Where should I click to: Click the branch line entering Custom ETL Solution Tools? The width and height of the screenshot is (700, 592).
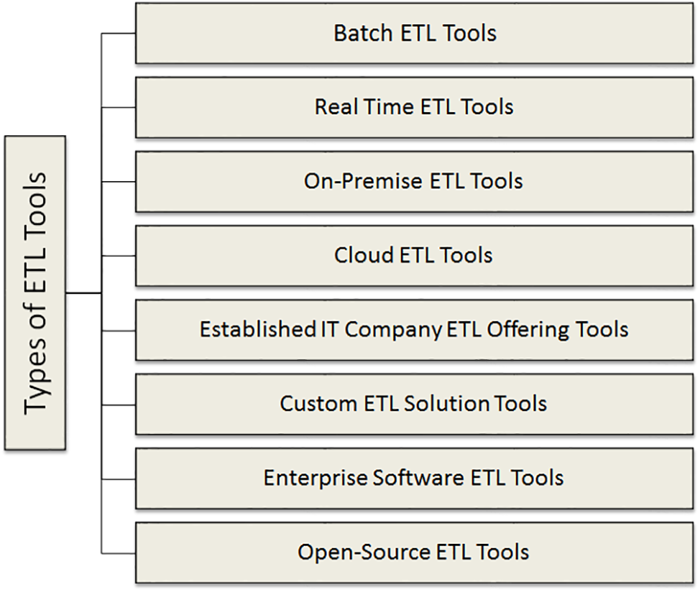[119, 404]
